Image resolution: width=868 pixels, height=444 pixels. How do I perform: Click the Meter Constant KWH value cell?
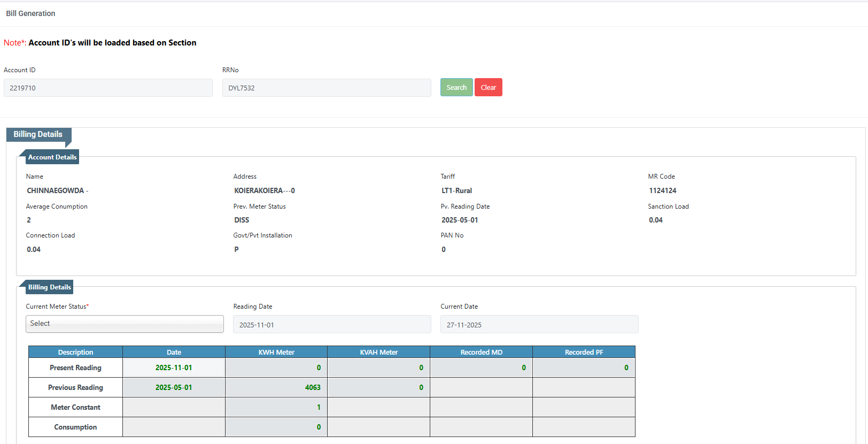(276, 407)
